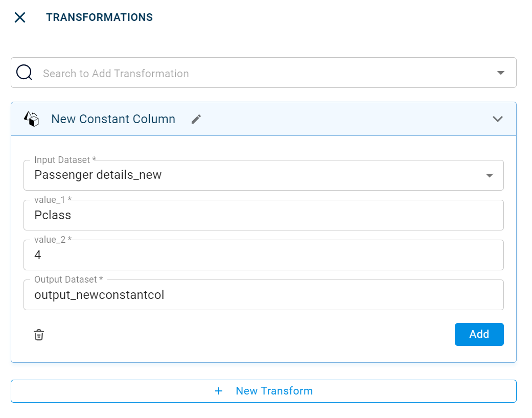Click the search magnifier icon
Image resolution: width=532 pixels, height=418 pixels.
25,73
